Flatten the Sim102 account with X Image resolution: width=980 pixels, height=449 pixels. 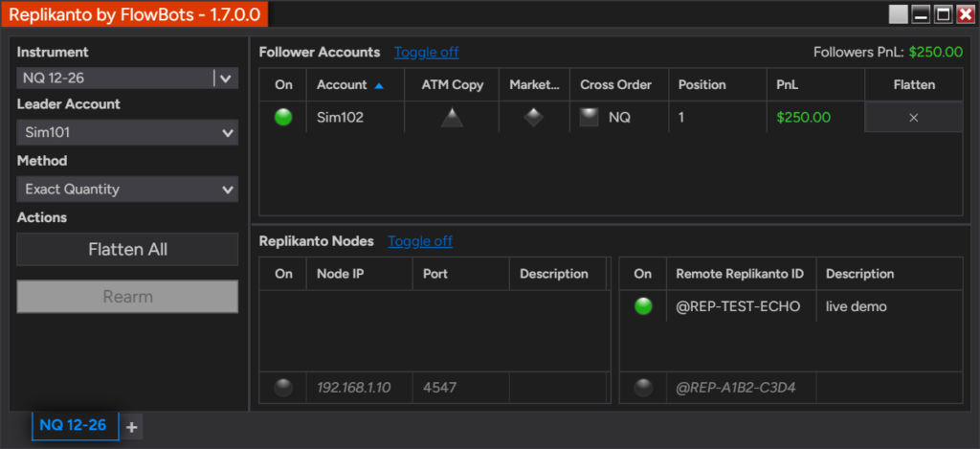point(913,118)
